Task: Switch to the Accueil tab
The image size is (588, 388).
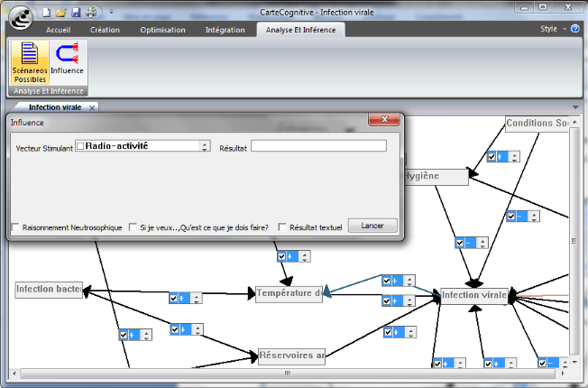Action: pos(58,30)
